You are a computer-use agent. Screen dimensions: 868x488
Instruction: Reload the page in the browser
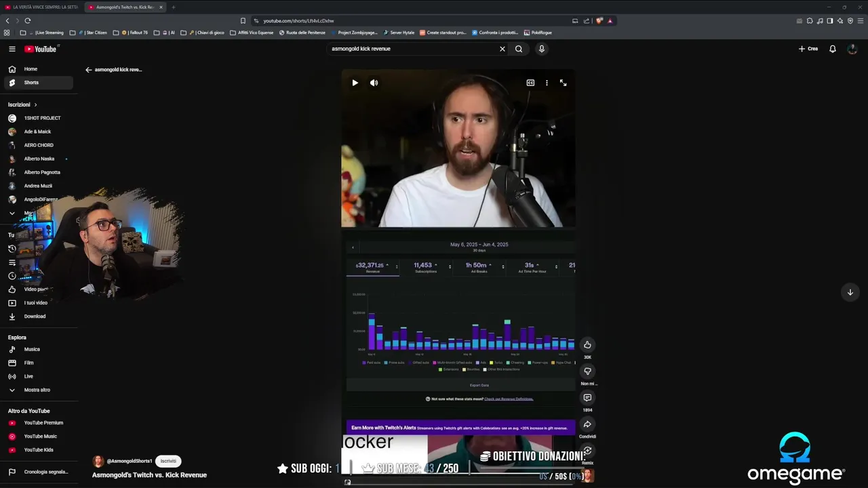(x=27, y=20)
